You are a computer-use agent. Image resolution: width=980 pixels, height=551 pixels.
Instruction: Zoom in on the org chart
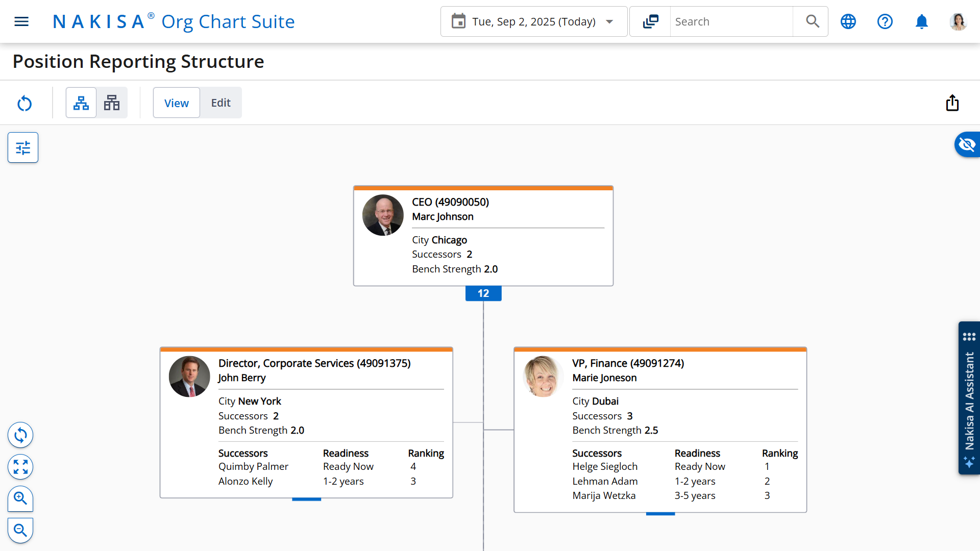point(20,498)
